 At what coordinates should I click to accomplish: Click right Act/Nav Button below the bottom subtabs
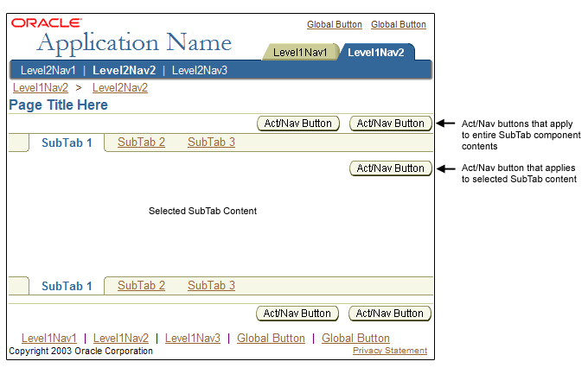(390, 314)
